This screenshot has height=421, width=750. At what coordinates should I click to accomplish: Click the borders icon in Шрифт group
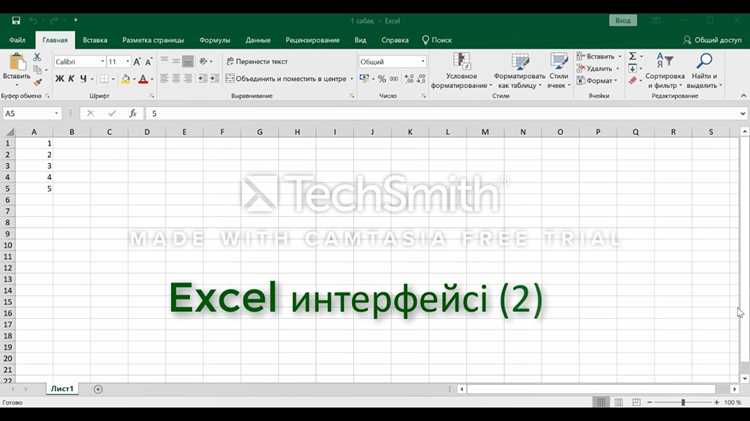point(103,79)
